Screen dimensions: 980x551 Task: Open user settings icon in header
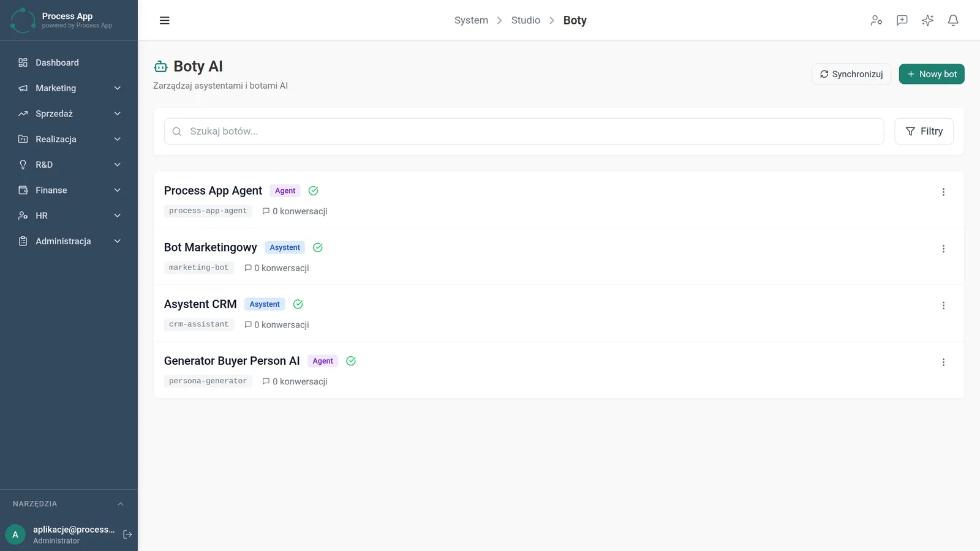point(876,20)
